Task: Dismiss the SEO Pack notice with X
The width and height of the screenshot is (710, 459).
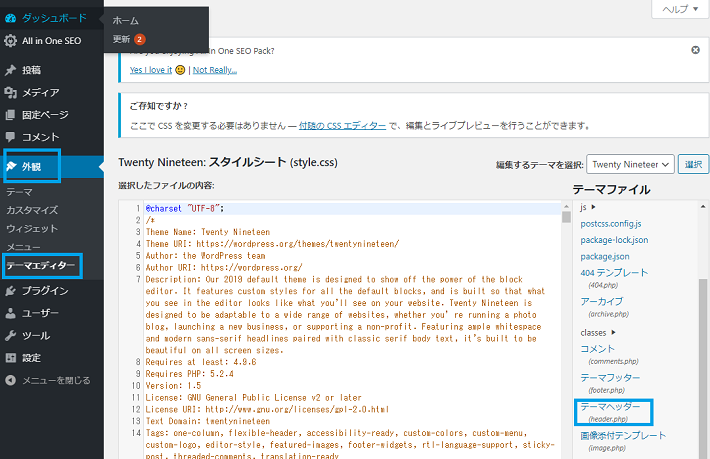Action: point(696,50)
